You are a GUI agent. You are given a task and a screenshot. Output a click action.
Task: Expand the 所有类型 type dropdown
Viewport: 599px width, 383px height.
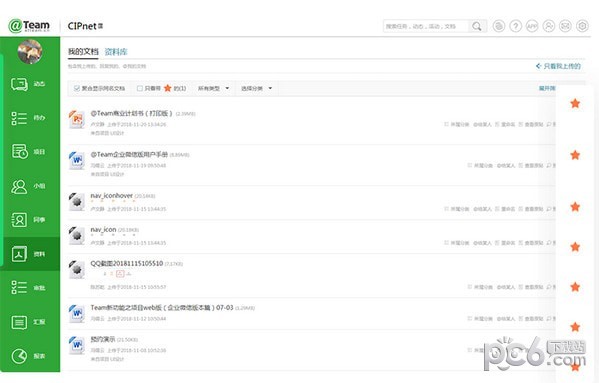coord(214,88)
